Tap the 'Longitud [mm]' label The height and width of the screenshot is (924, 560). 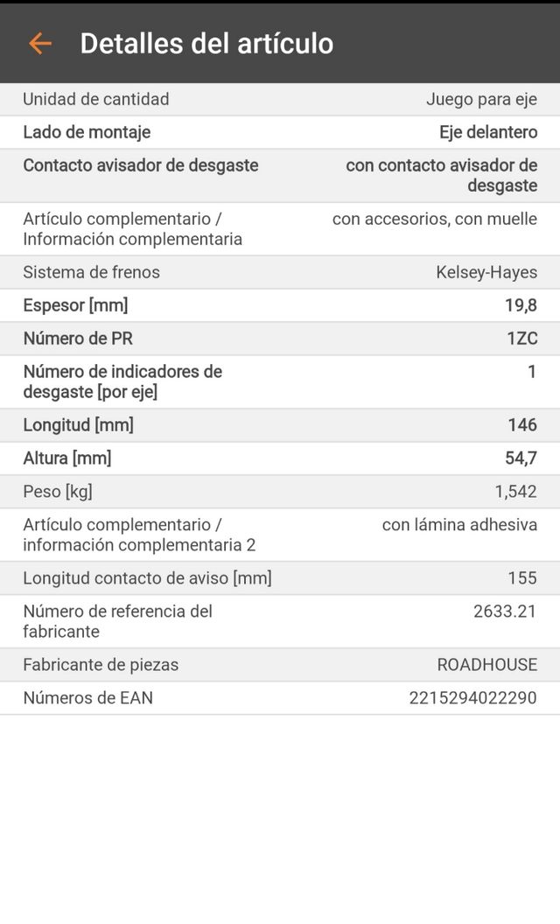[78, 425]
